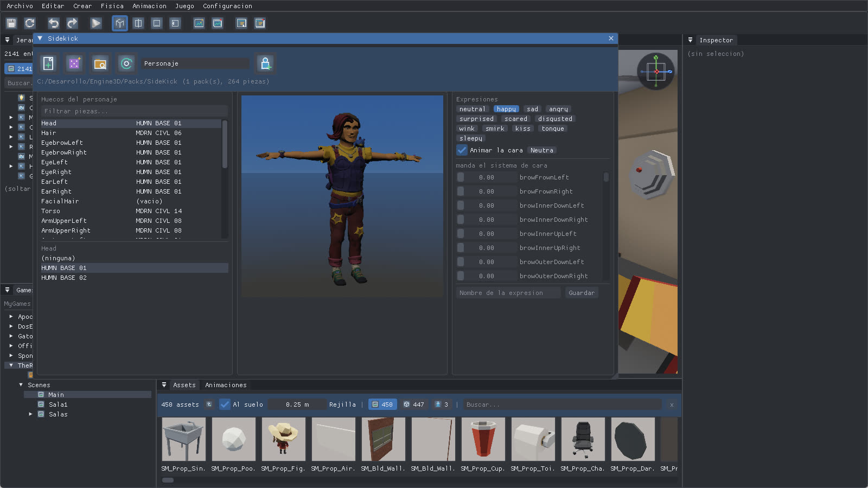Click small icon beside 450 assets label
Screen dimensions: 868x488
tap(209, 404)
